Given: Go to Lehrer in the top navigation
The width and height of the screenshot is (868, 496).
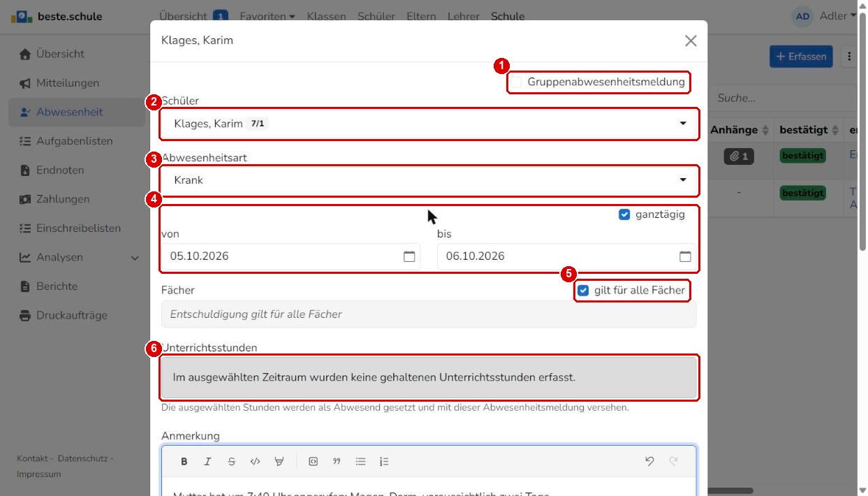Looking at the screenshot, I should pyautogui.click(x=464, y=16).
